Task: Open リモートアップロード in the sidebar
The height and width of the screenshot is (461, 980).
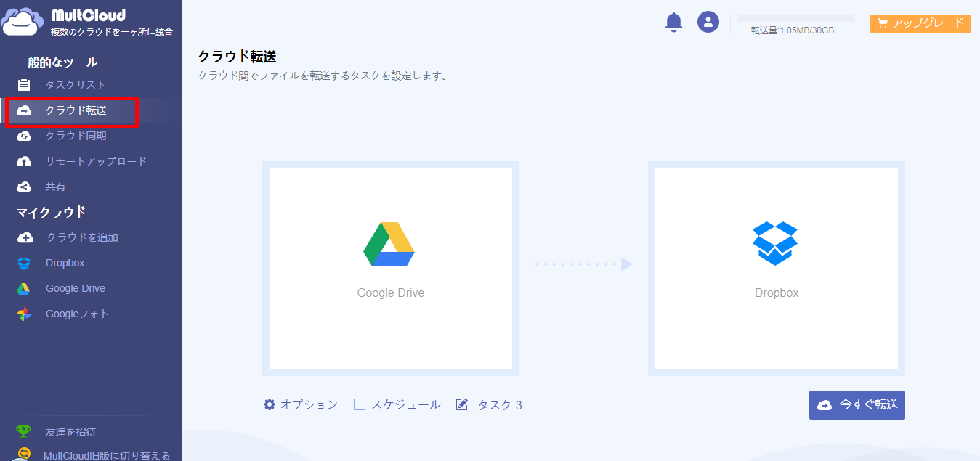Action: pos(96,161)
